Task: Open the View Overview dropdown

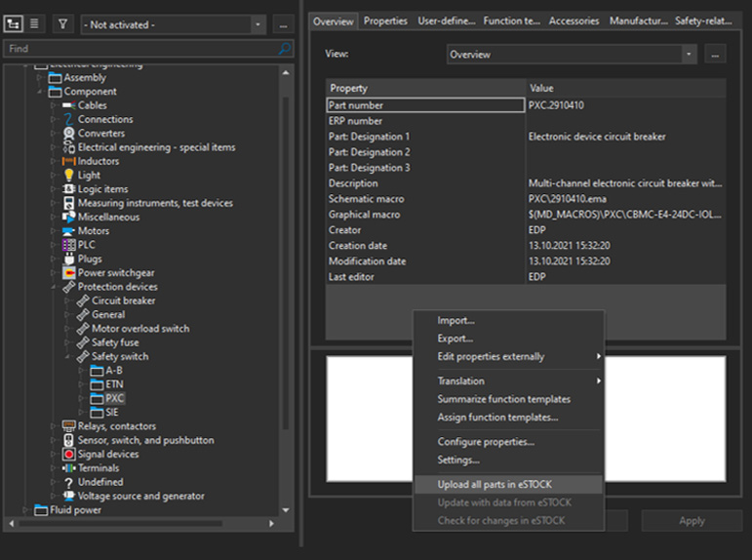Action: pos(689,55)
